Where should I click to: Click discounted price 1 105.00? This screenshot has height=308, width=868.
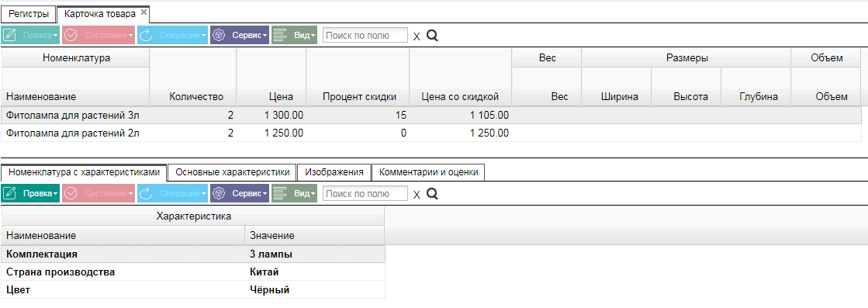[461, 116]
